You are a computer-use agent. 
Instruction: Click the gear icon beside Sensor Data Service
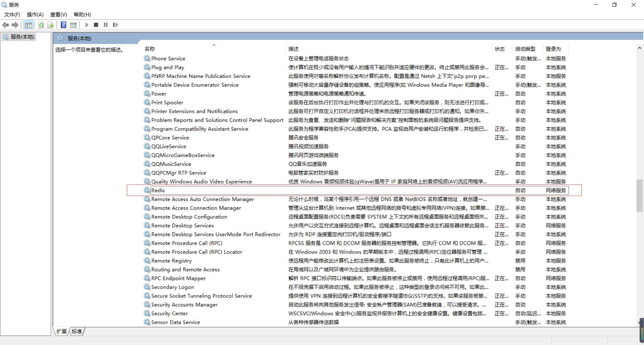pyautogui.click(x=147, y=322)
